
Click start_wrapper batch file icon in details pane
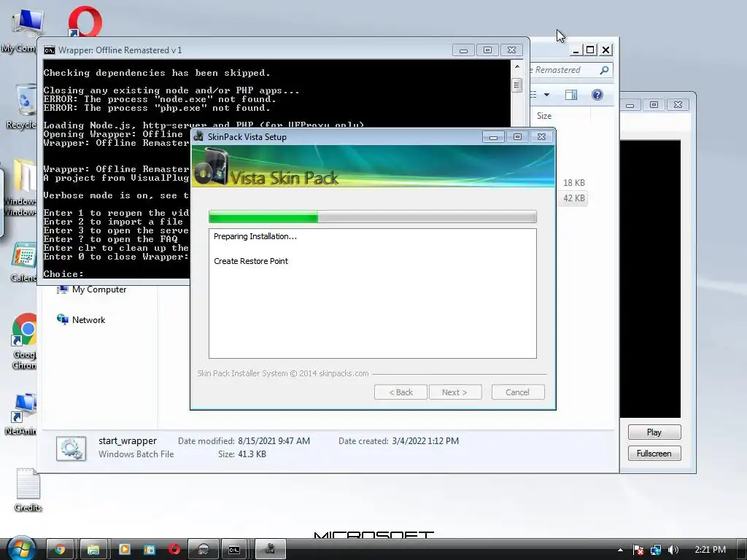click(71, 448)
